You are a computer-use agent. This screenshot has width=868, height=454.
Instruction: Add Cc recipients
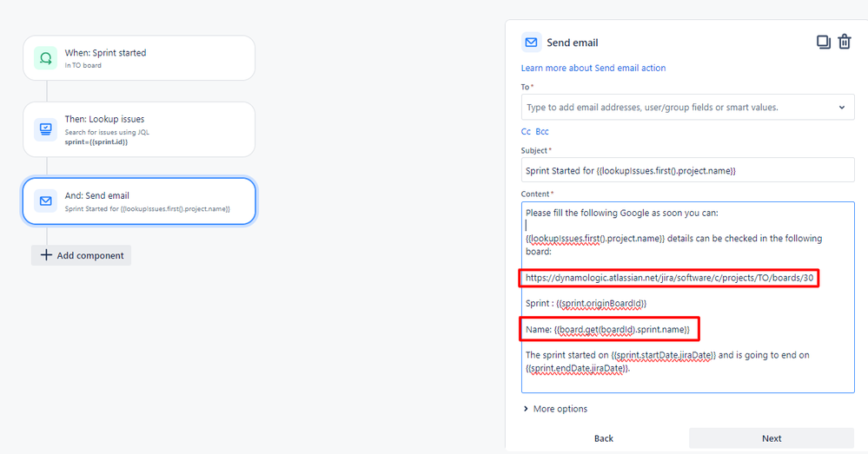point(526,132)
